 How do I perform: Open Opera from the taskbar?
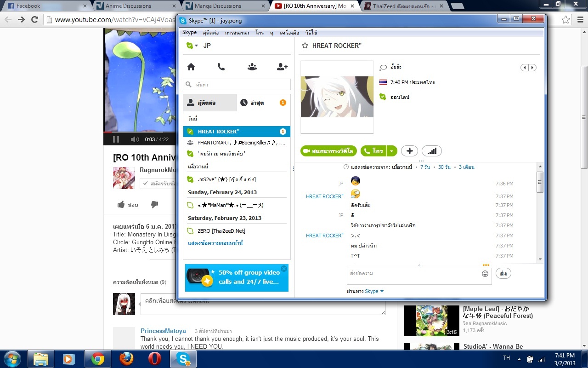154,358
